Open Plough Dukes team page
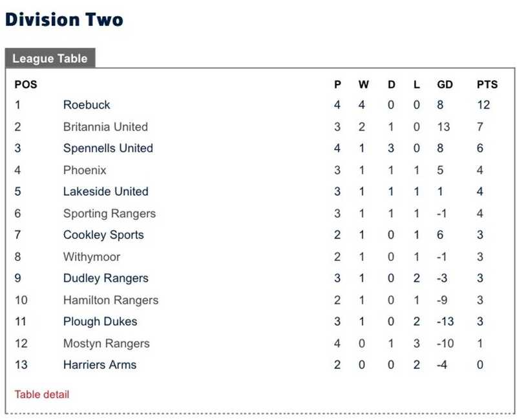Image resolution: width=517 pixels, height=420 pixels. click(x=100, y=322)
